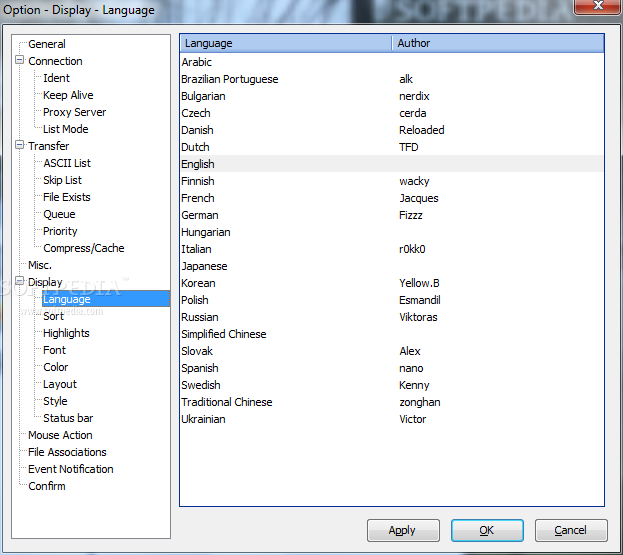Select Simplified Chinese row
Screen dimensions: 623x555
pyautogui.click(x=391, y=334)
